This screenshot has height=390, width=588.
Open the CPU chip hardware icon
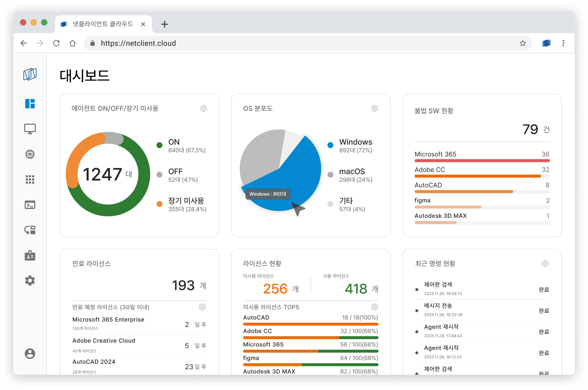coord(30,154)
